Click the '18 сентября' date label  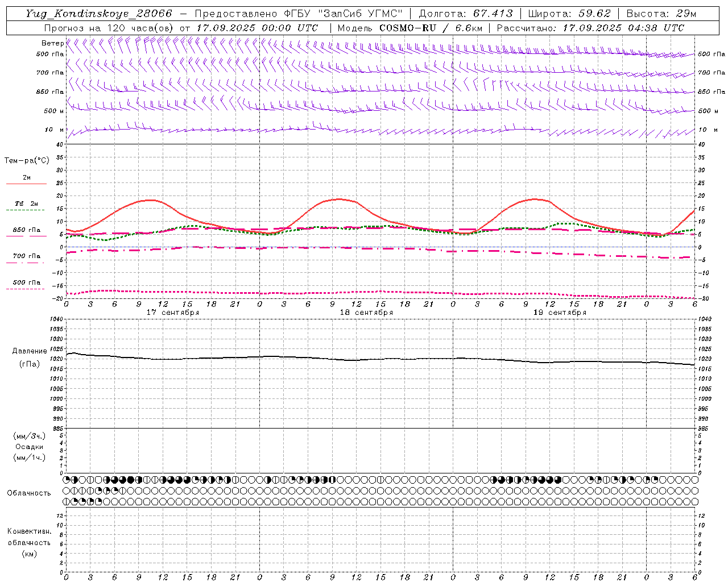(366, 313)
